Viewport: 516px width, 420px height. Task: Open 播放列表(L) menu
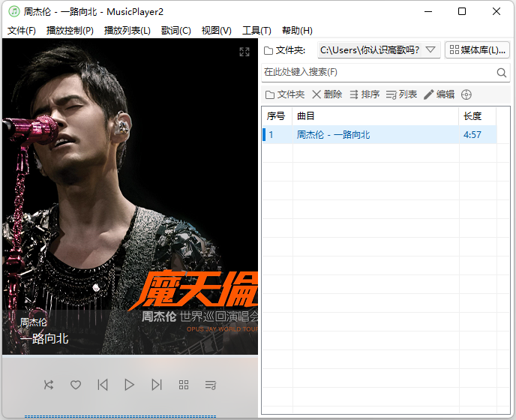tap(127, 31)
